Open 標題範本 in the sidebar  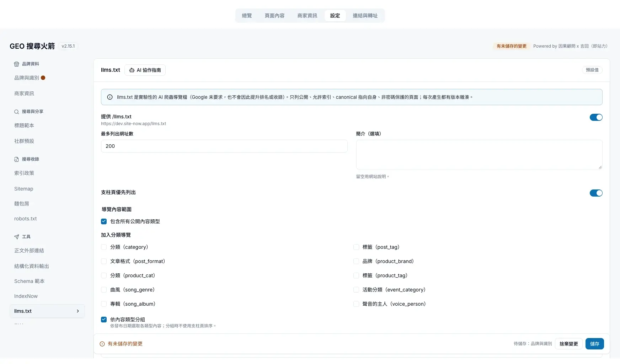click(24, 125)
